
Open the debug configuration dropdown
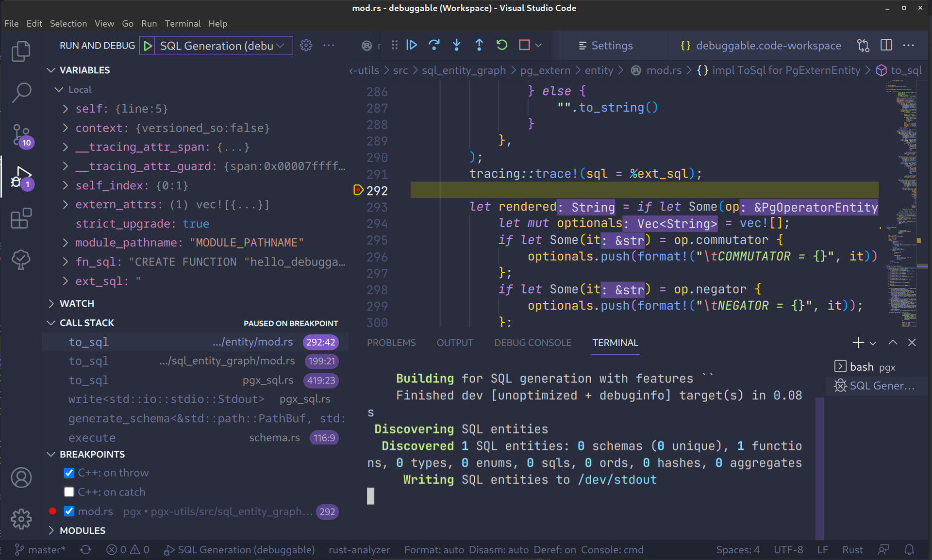(x=280, y=45)
